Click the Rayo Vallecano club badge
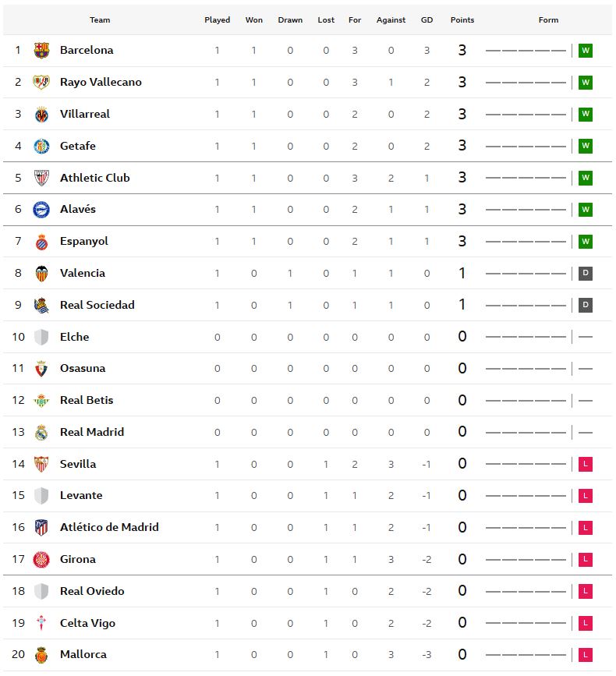This screenshot has height=676, width=616. [41, 83]
